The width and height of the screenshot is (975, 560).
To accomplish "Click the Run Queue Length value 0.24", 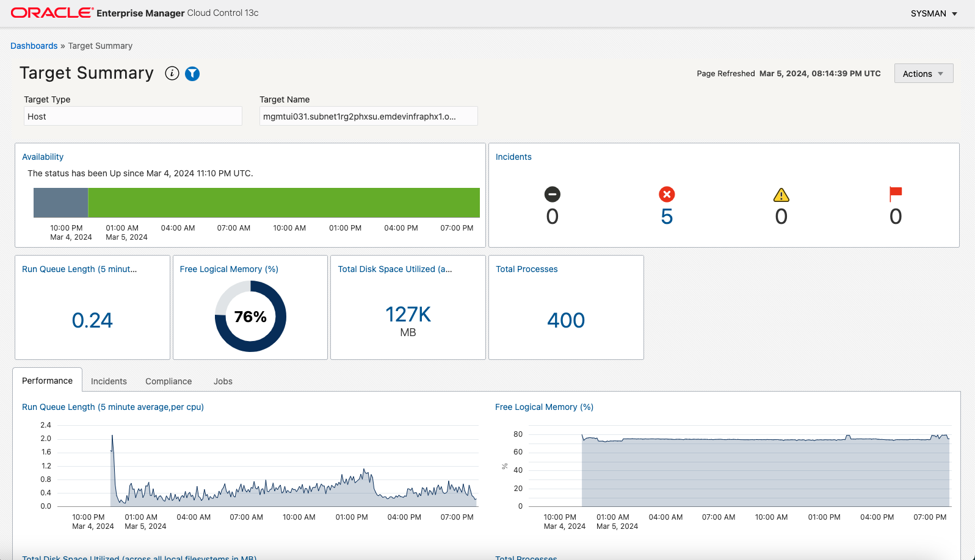I will [92, 320].
